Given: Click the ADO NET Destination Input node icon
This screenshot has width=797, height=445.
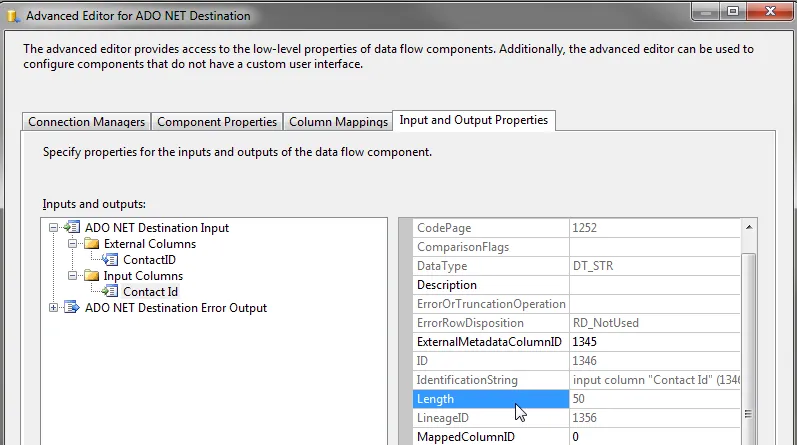Looking at the screenshot, I should 72,227.
